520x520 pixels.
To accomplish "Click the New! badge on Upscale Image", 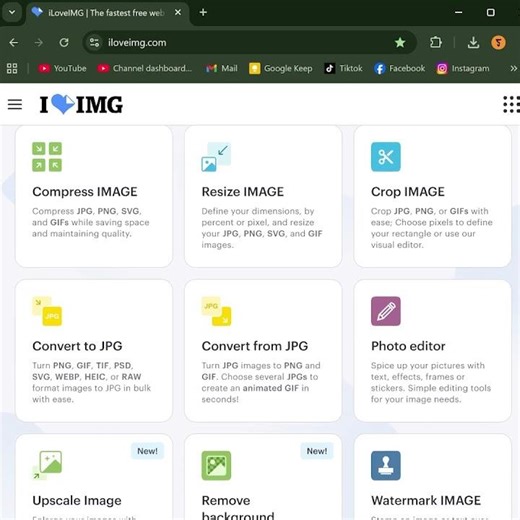I will [x=147, y=451].
